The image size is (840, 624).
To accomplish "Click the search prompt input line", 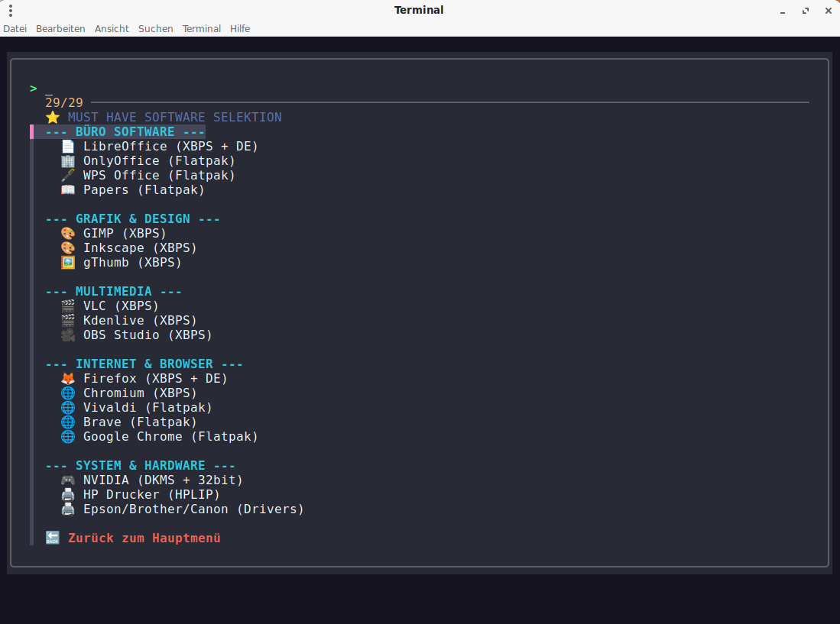I will (418, 89).
